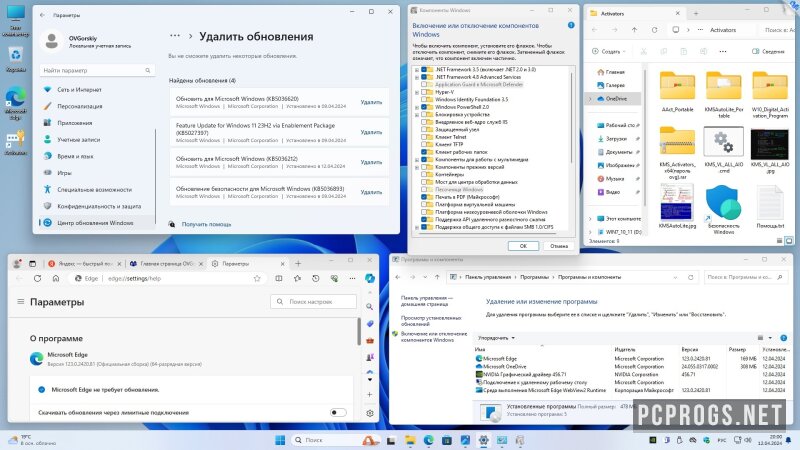Click Удалить for update KB5036620
The image size is (800, 450).
coord(371,102)
